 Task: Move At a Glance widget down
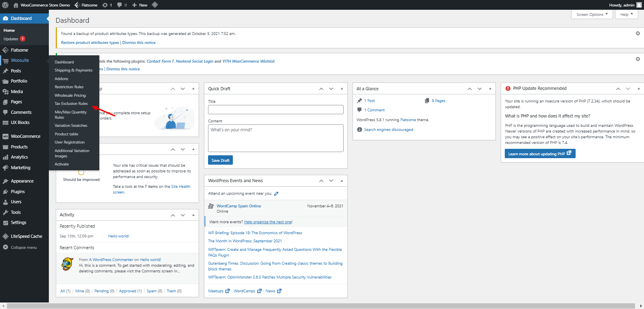[x=480, y=89]
